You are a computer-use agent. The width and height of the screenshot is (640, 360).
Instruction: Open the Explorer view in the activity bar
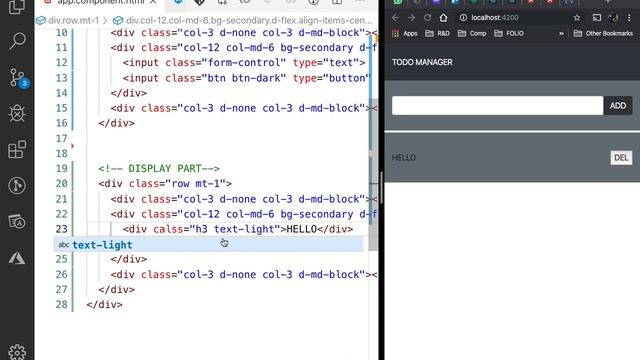(17, 6)
